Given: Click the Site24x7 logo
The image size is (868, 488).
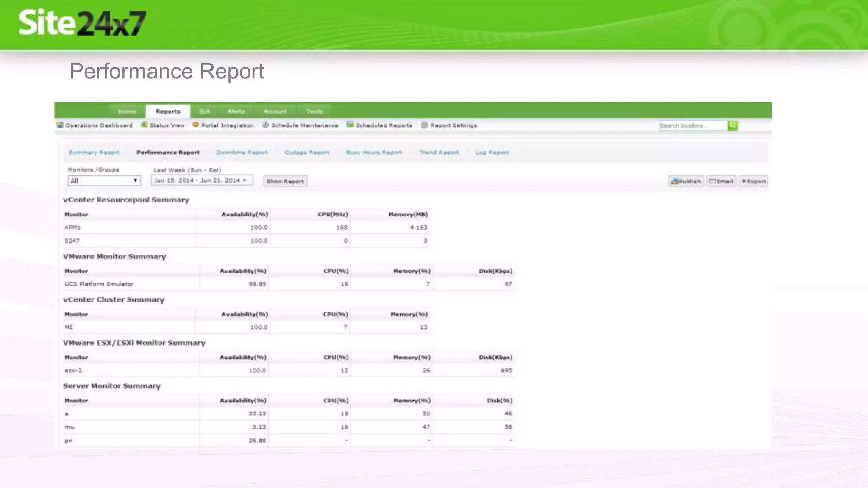Looking at the screenshot, I should click(82, 23).
